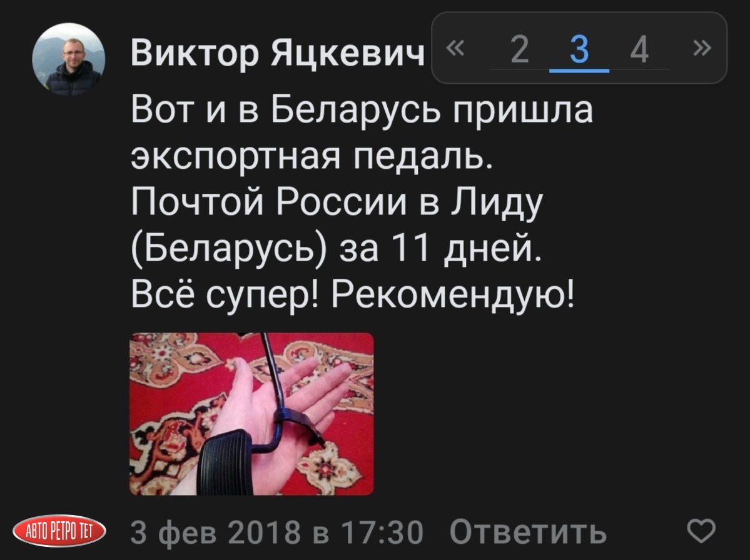The width and height of the screenshot is (750, 560).
Task: Open Виктор Яцкевич's round profile avatar
Action: pyautogui.click(x=68, y=59)
